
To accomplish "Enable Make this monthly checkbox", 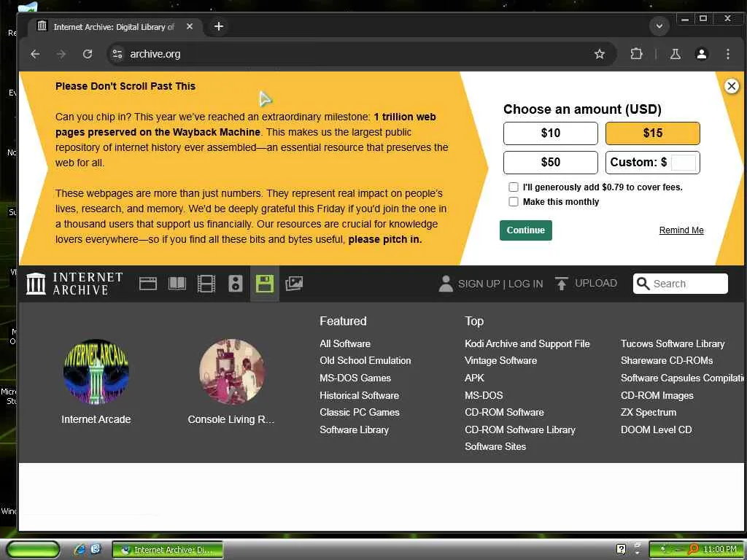I will (x=514, y=202).
